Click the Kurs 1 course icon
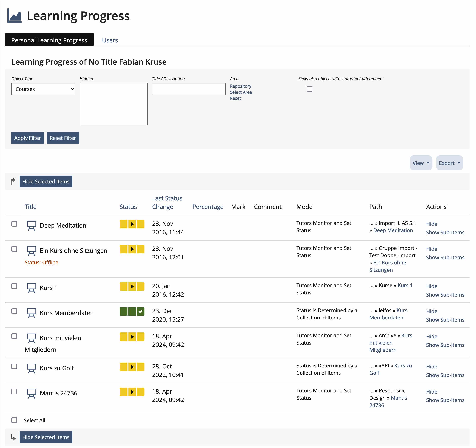 point(31,288)
